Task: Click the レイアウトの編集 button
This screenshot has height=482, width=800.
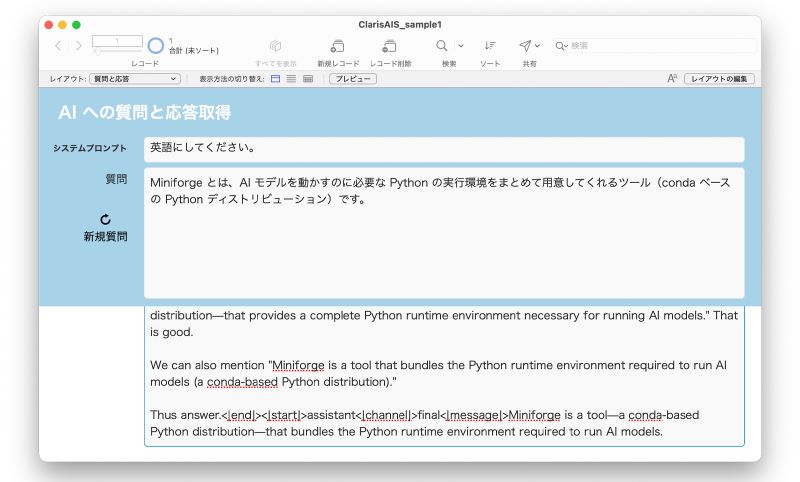Action: click(719, 79)
